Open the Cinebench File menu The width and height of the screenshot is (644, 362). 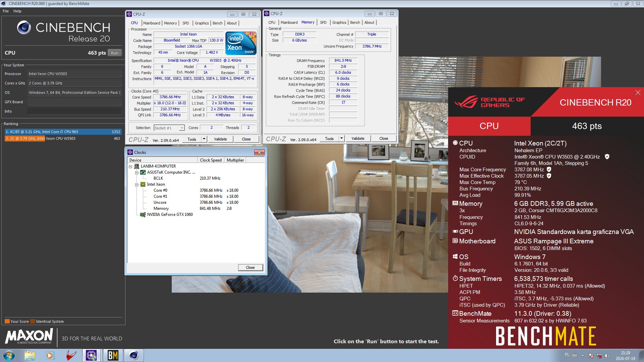tap(6, 11)
